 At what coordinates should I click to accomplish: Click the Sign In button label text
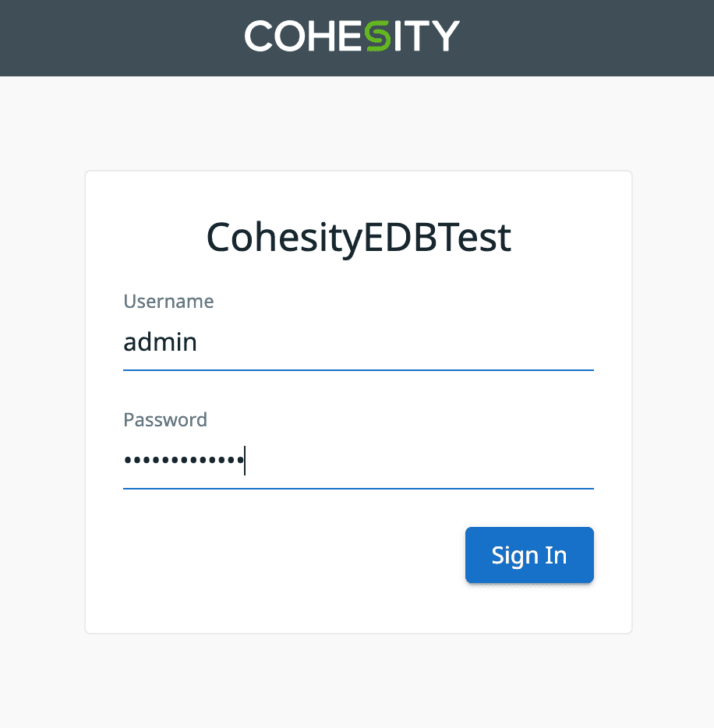click(529, 555)
